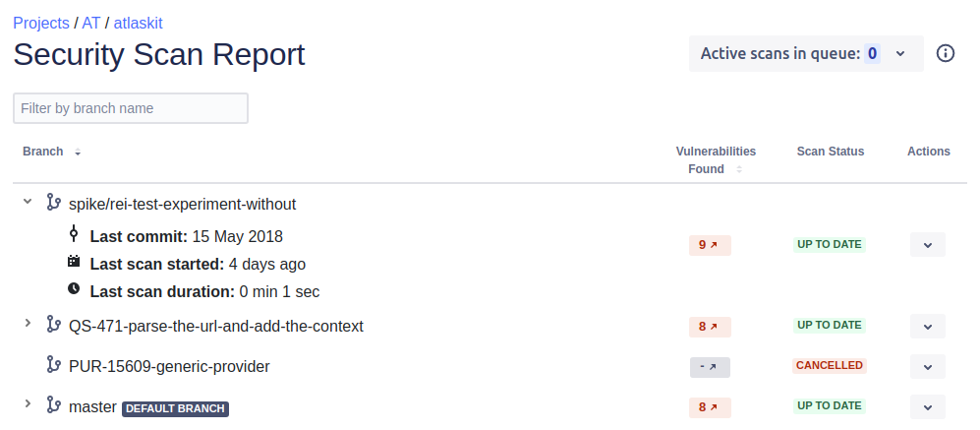Click the Filter by branch name field

point(130,108)
